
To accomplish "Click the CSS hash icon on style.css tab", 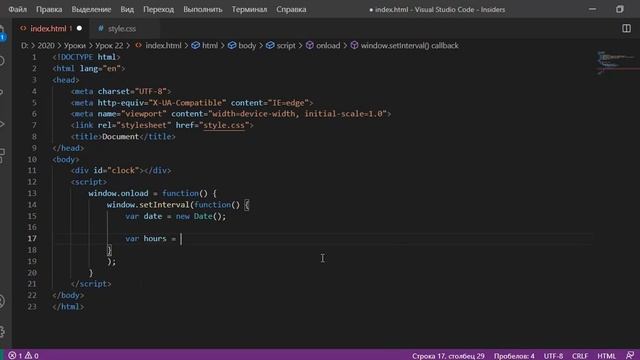I will click(100, 29).
